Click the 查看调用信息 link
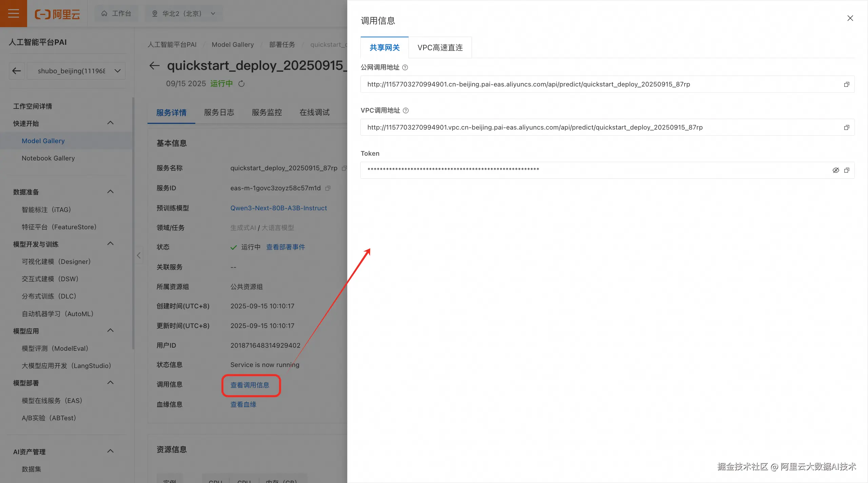868x483 pixels. [x=250, y=385]
